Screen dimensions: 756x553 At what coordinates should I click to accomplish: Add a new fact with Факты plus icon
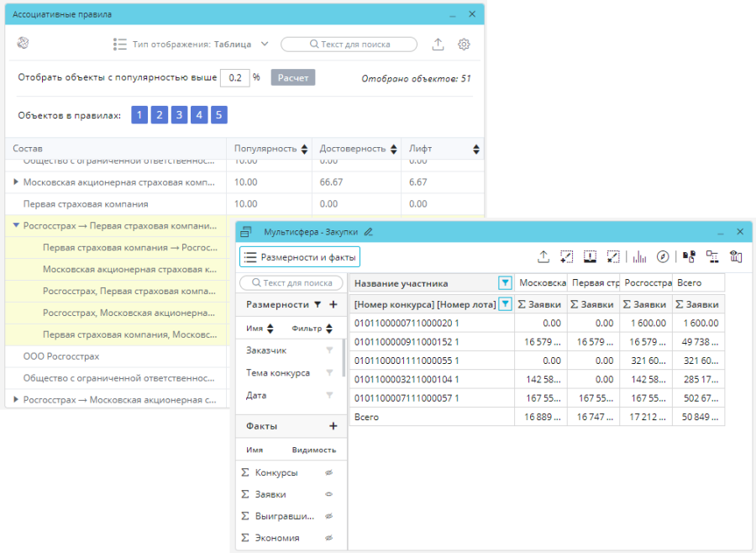coord(333,426)
